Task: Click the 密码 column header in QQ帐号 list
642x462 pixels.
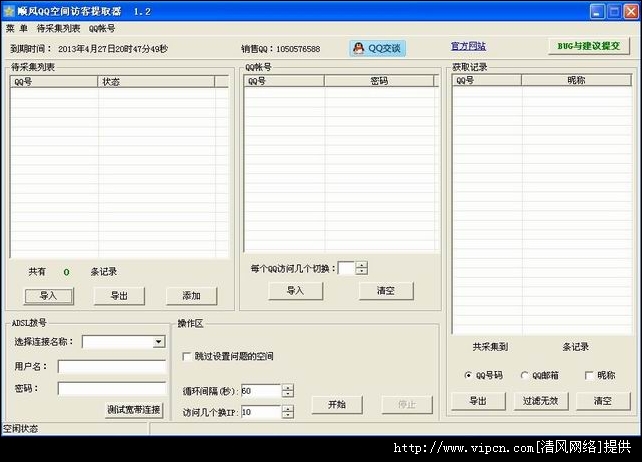Action: click(x=379, y=81)
